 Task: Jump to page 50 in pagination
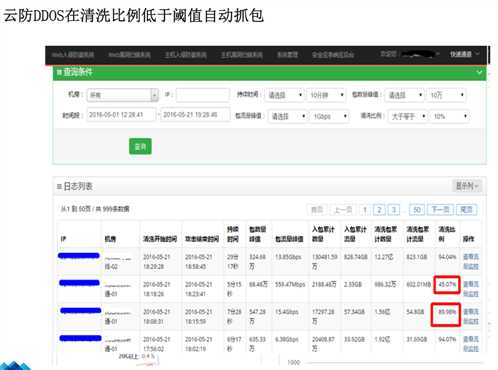417,210
